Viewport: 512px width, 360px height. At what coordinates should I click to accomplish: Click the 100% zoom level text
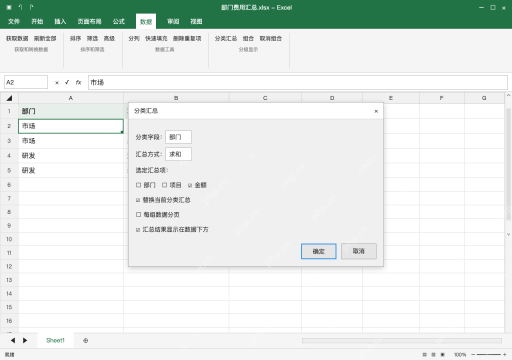pyautogui.click(x=460, y=355)
